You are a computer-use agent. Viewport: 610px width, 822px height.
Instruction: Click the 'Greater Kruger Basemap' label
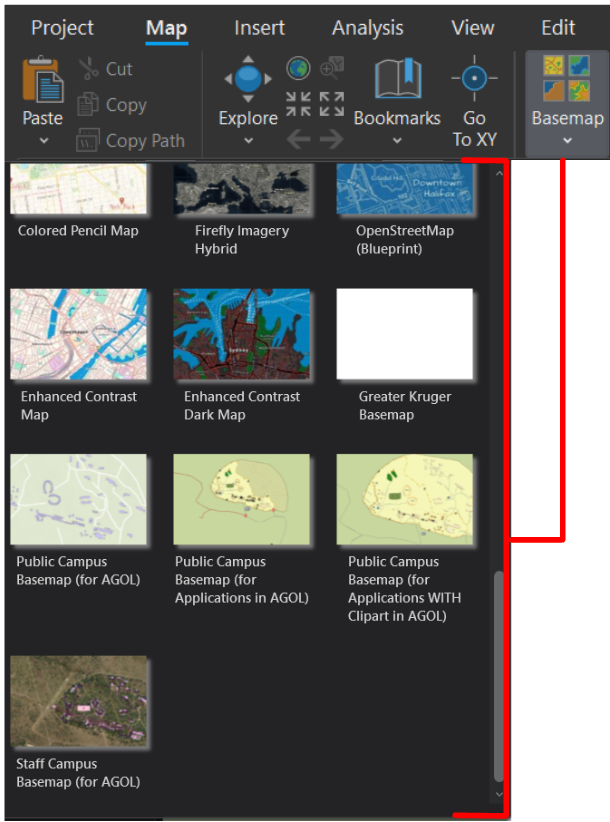point(405,405)
